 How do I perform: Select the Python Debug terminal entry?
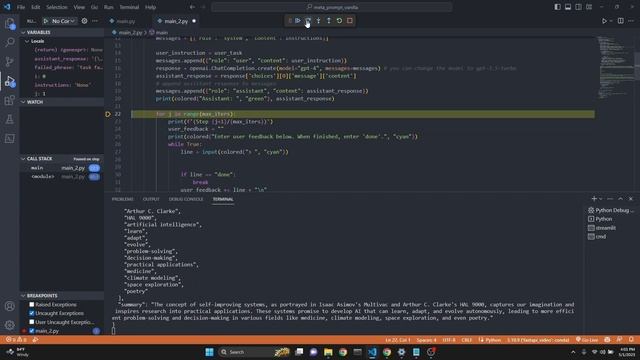(x=611, y=210)
